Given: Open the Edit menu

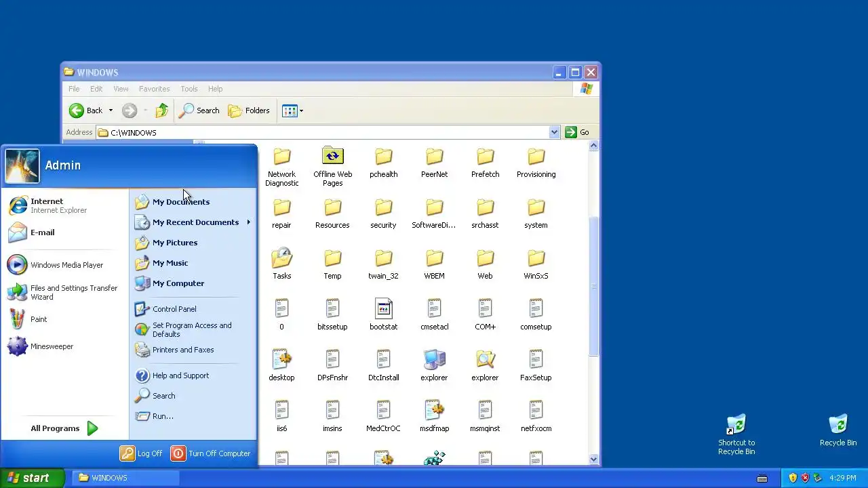Looking at the screenshot, I should point(96,89).
